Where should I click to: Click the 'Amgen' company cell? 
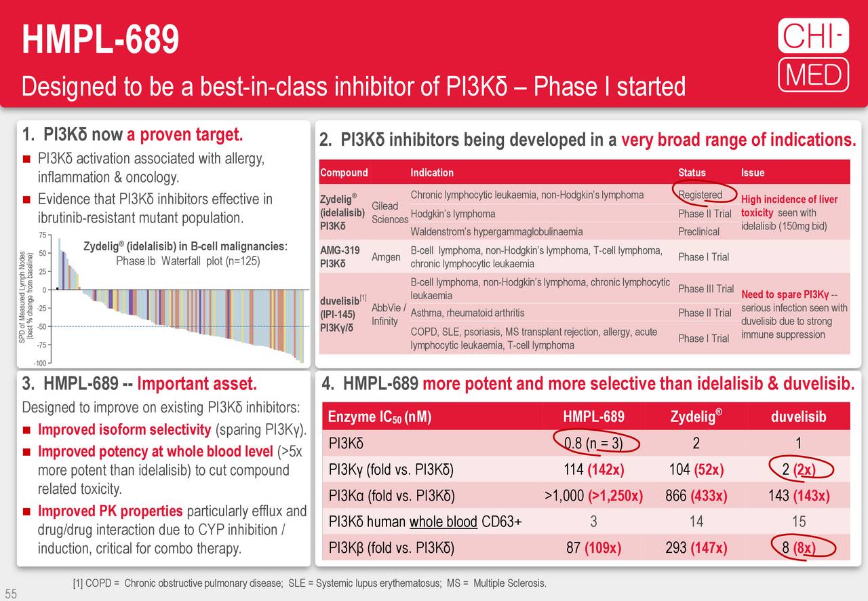click(386, 257)
